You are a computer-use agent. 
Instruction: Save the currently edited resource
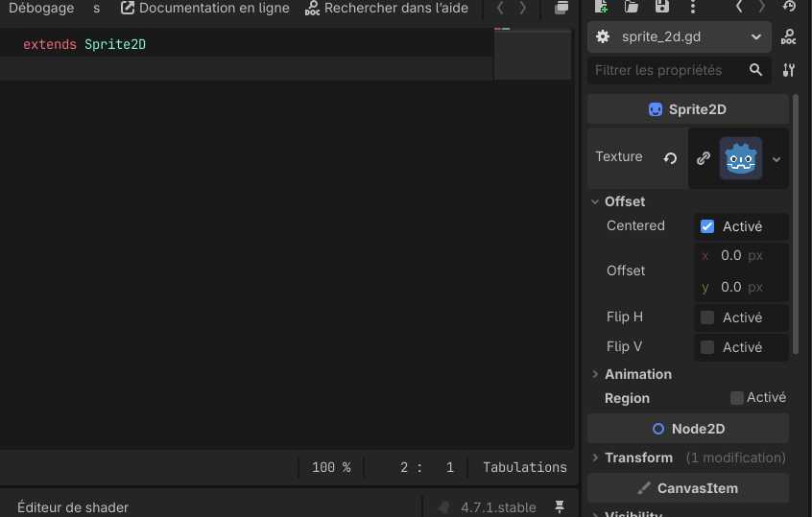click(x=662, y=6)
